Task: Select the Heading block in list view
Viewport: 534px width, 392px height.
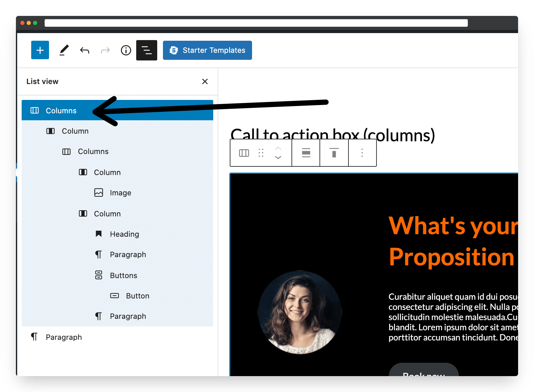Action: click(117, 234)
